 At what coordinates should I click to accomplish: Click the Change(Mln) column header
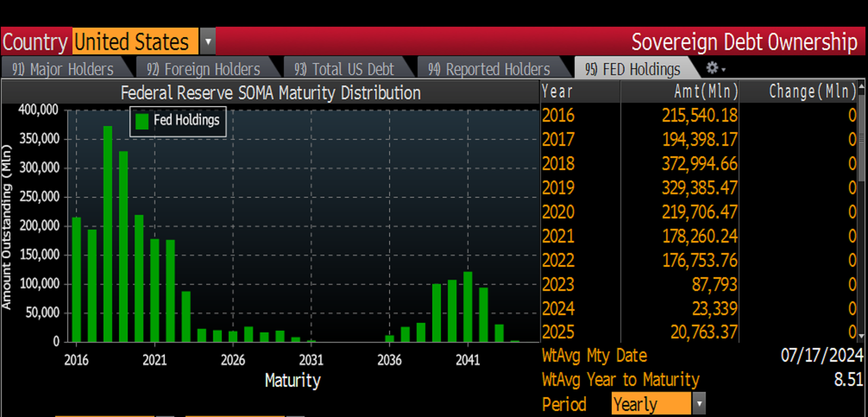812,92
